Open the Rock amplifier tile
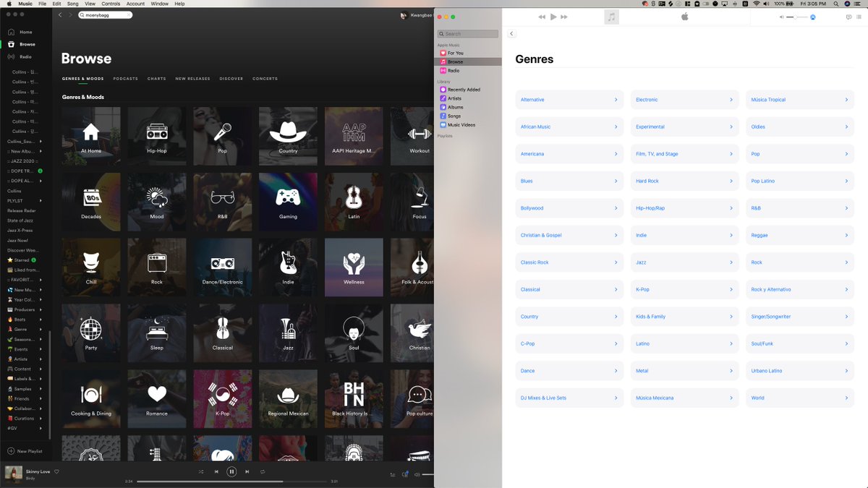 click(157, 267)
